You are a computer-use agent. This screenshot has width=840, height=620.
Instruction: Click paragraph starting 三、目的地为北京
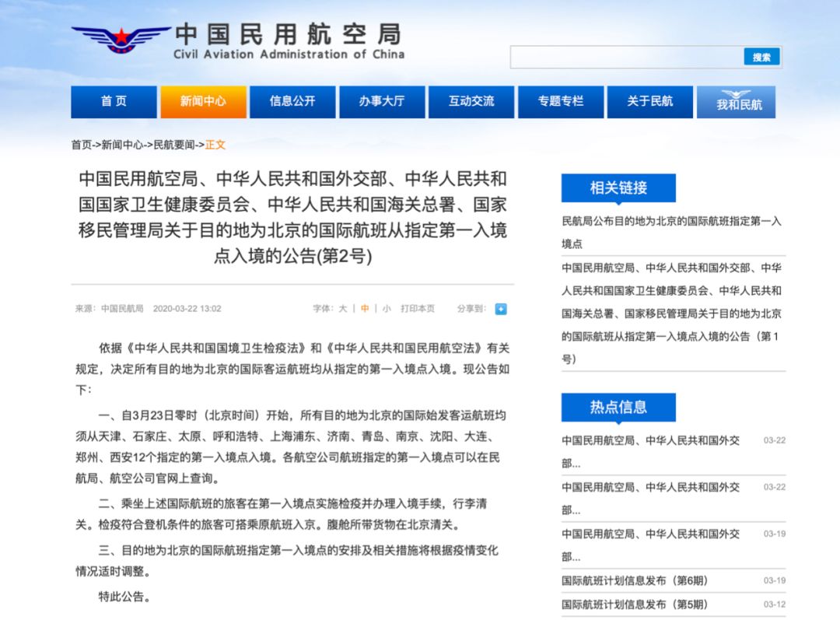pos(287,561)
